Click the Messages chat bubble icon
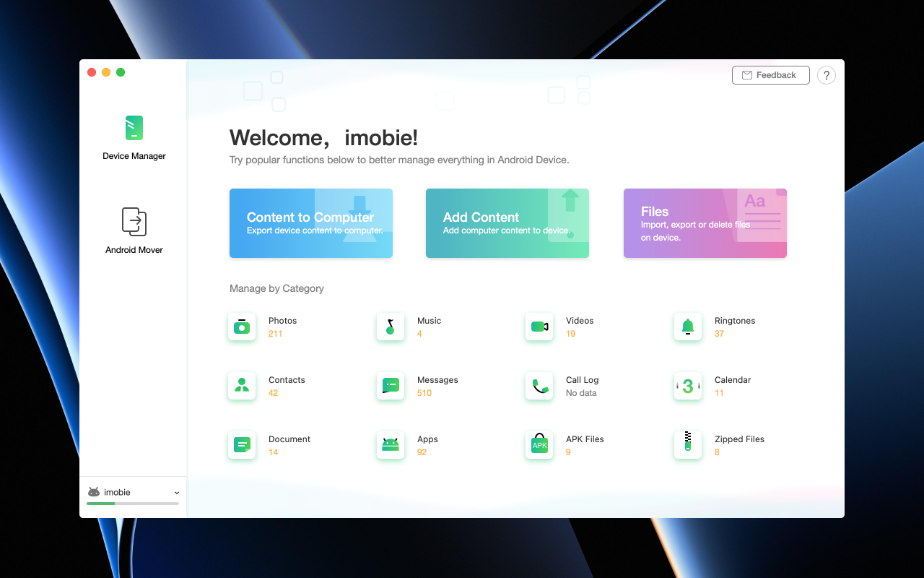 pyautogui.click(x=391, y=387)
